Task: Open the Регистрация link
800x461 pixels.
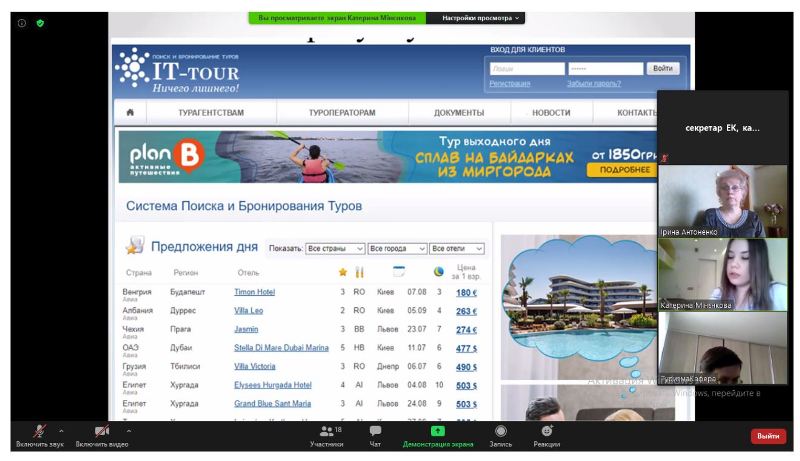Action: [x=509, y=83]
